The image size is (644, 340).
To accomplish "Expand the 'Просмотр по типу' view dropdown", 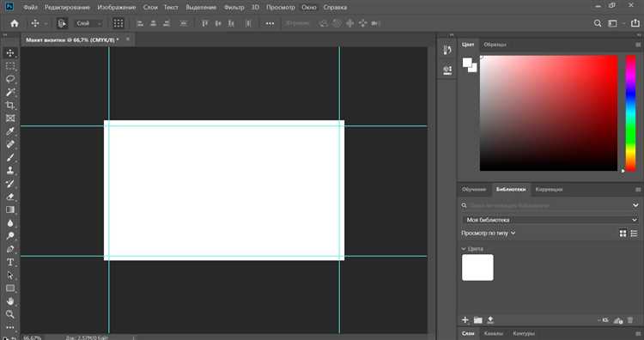I will 489,234.
